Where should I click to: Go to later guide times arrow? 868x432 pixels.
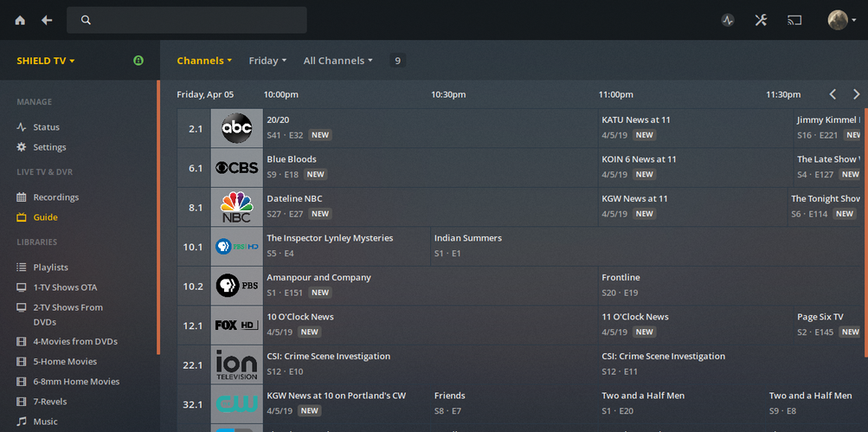pyautogui.click(x=857, y=94)
